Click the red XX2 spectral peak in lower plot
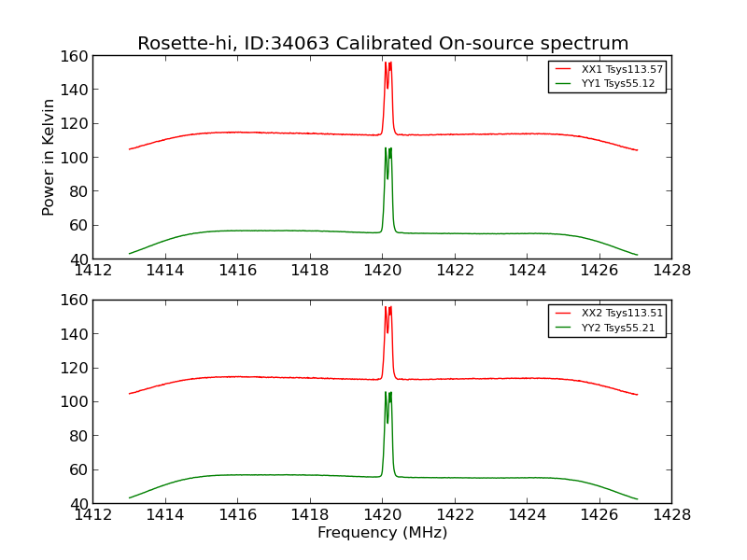747x560 pixels. tap(388, 341)
